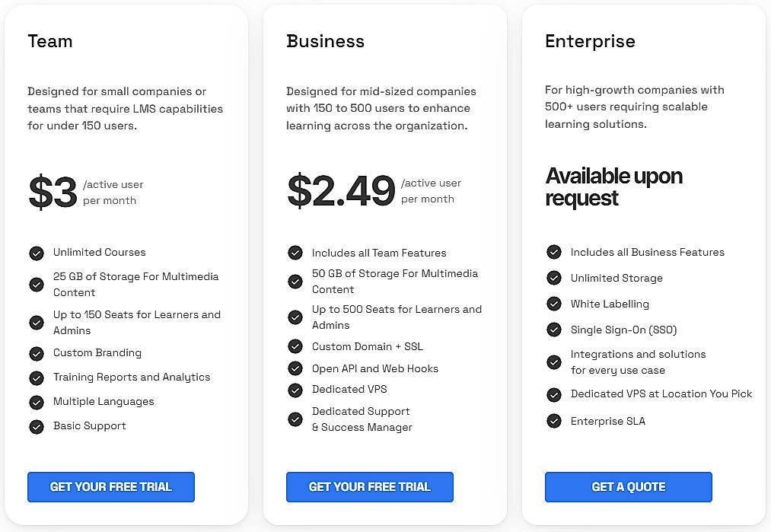Select the checkmark next to Custom Branding
The image size is (771, 532).
37,352
